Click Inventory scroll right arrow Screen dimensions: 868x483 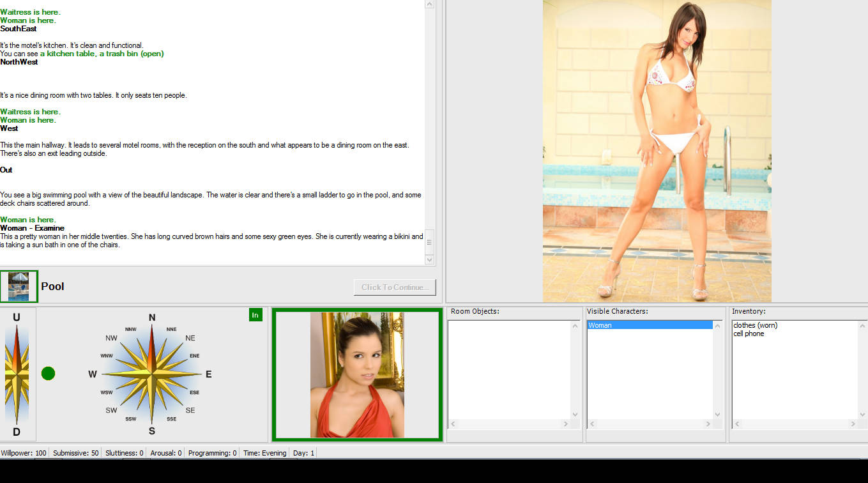pyautogui.click(x=853, y=424)
